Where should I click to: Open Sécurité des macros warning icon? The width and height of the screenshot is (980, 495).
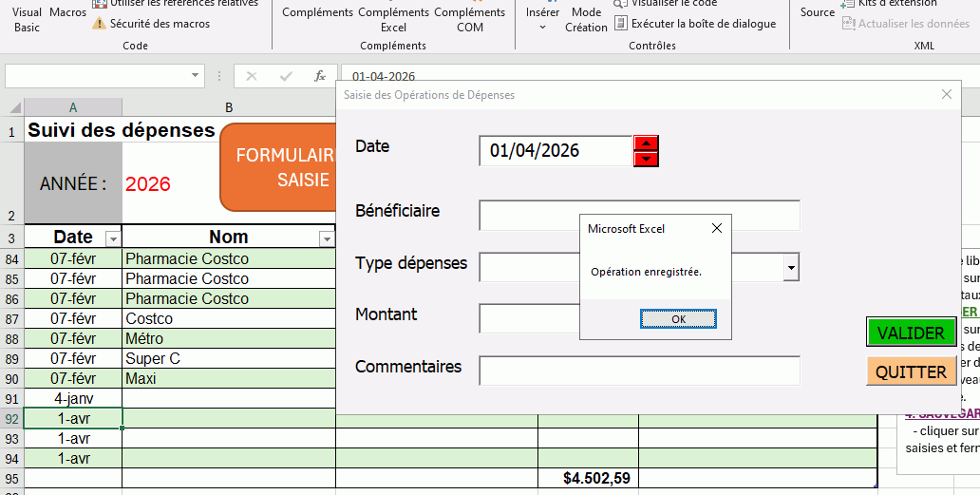pos(100,24)
